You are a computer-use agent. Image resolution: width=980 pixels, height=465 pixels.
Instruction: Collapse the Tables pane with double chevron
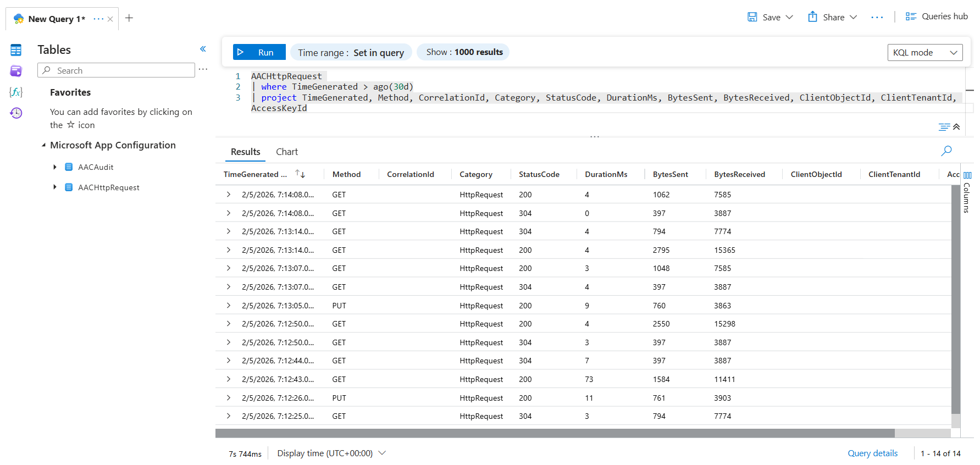coord(203,49)
